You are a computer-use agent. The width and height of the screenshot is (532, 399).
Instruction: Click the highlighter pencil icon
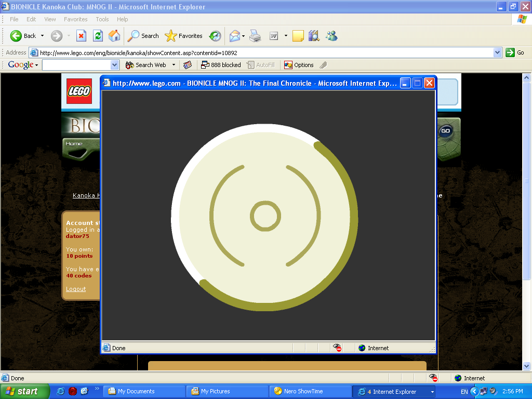click(x=323, y=65)
